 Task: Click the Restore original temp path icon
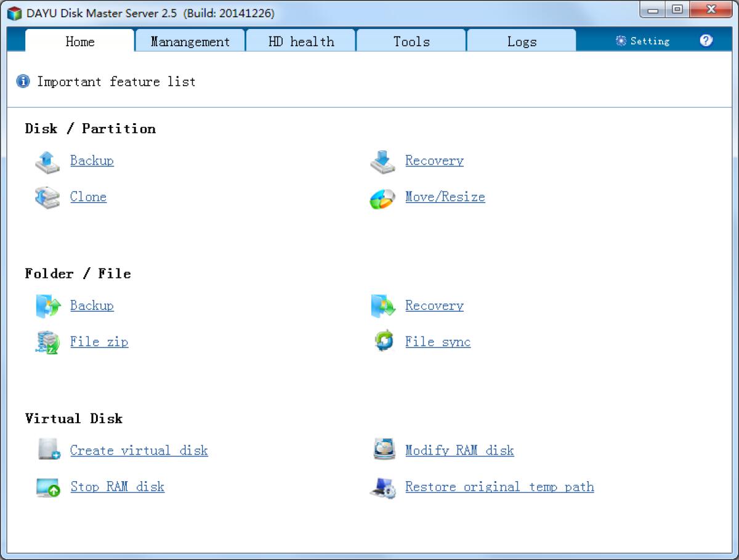point(383,487)
